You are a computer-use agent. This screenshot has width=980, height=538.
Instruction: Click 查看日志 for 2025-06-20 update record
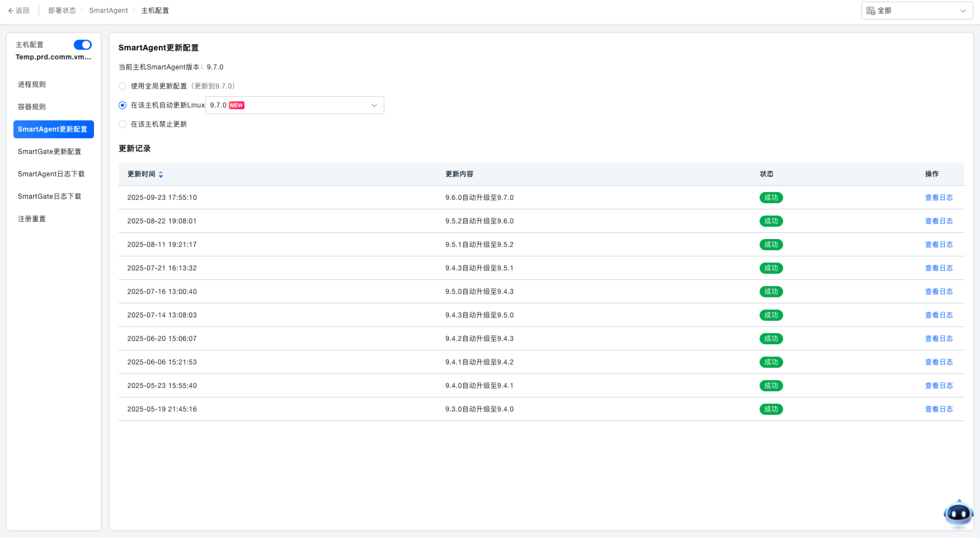[939, 339]
